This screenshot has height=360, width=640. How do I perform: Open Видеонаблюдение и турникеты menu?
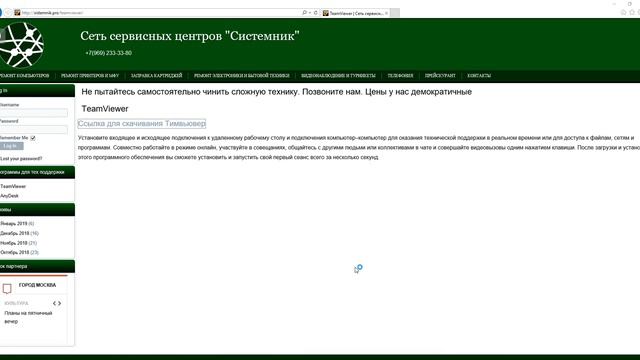(x=338, y=76)
